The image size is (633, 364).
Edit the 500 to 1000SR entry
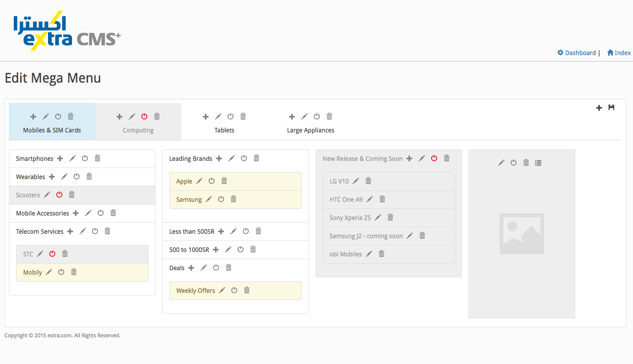pos(228,249)
